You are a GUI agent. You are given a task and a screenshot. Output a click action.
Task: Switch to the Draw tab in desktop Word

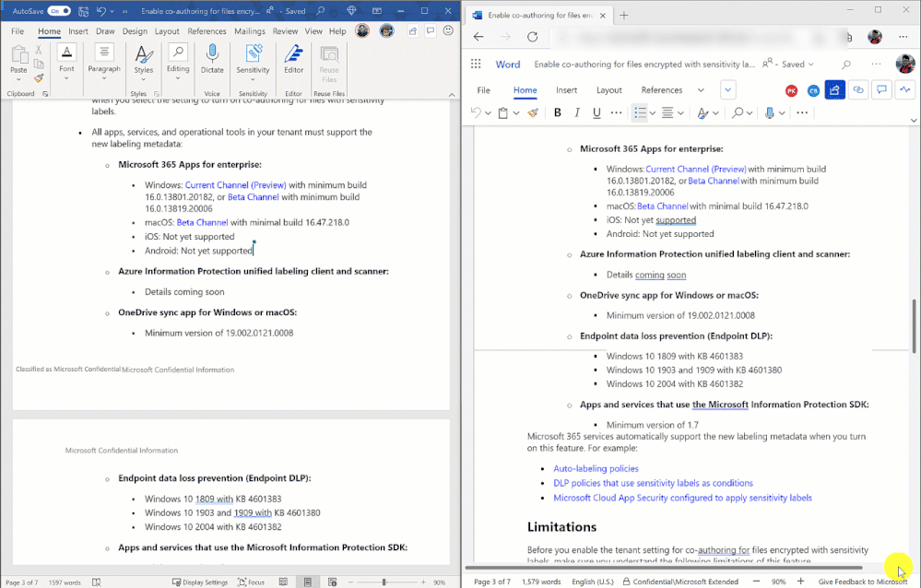[105, 31]
